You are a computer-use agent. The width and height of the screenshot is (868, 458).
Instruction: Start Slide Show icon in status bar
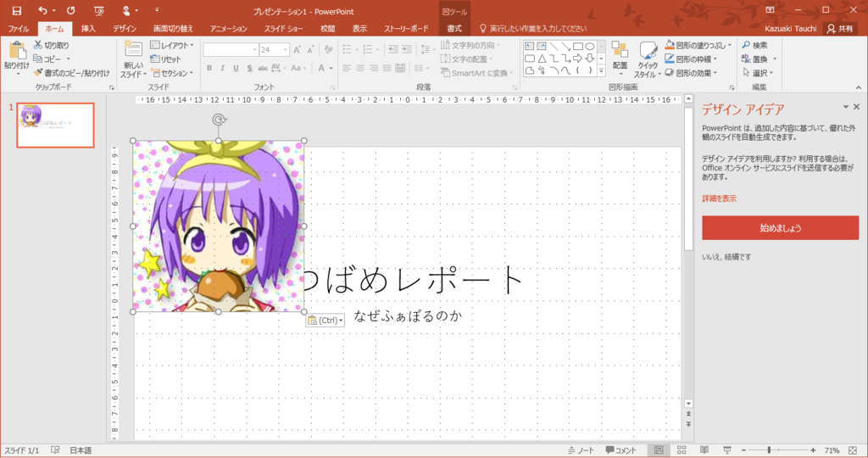pyautogui.click(x=726, y=450)
